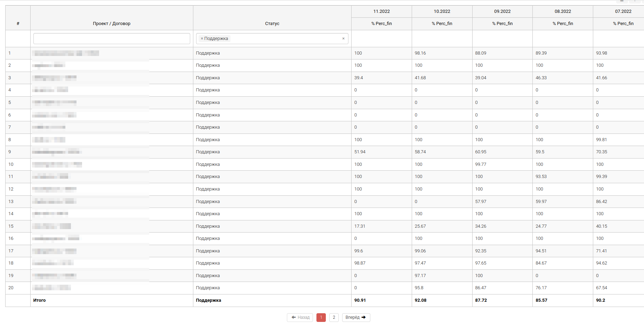The width and height of the screenshot is (644, 324).
Task: Click % Perc_fin header under 08.2022
Action: 563,24
